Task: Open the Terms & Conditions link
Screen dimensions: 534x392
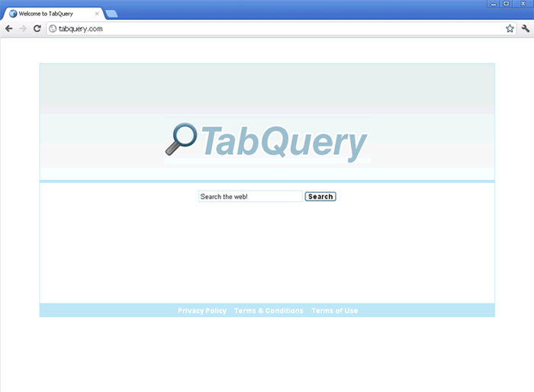Action: [269, 311]
